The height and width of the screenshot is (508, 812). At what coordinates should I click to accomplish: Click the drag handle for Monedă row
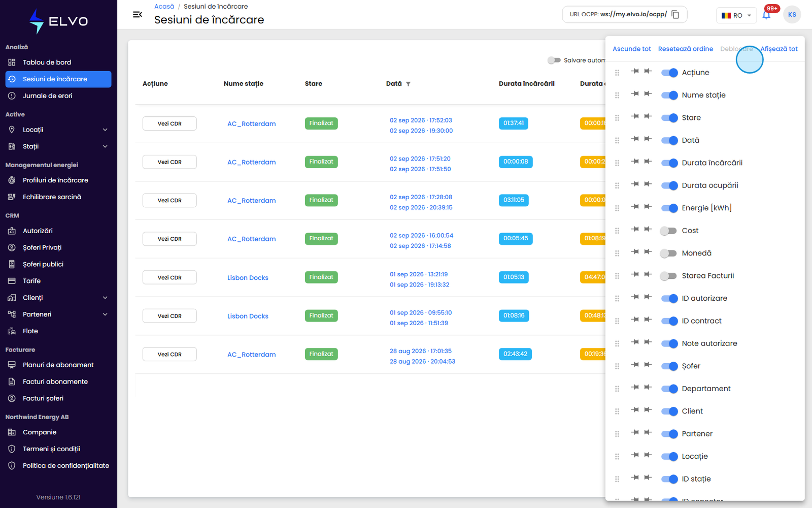point(617,253)
